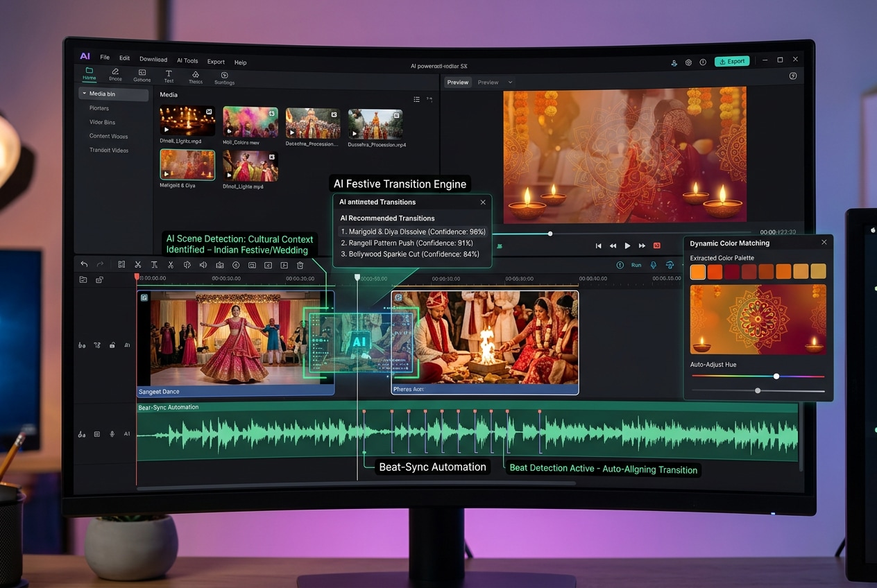
Task: Select the timeline text tool
Action: [x=154, y=265]
